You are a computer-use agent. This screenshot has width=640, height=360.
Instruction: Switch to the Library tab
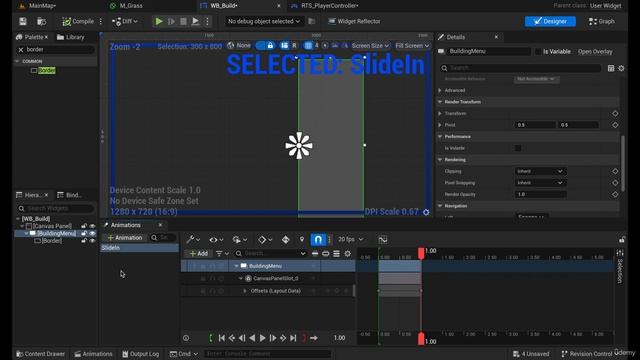(x=71, y=37)
